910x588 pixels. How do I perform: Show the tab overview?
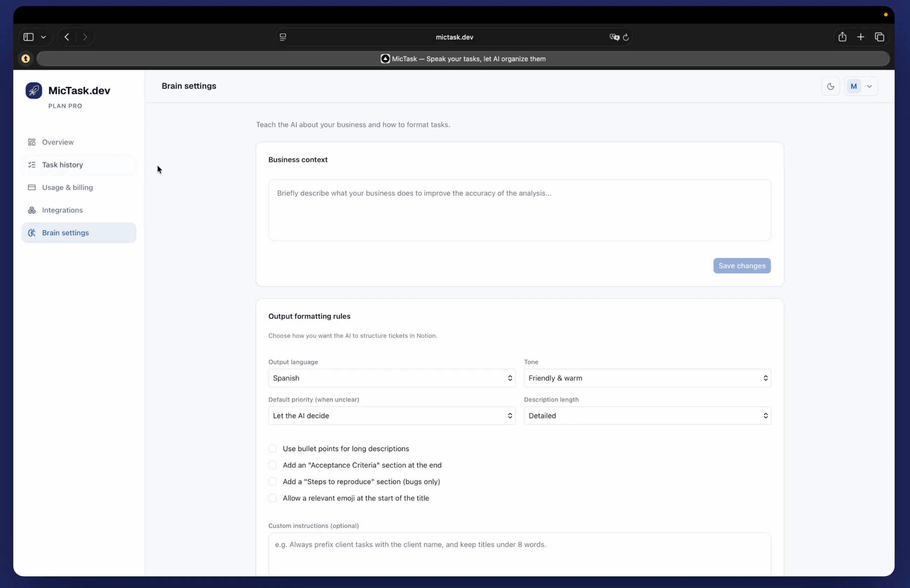click(x=880, y=37)
